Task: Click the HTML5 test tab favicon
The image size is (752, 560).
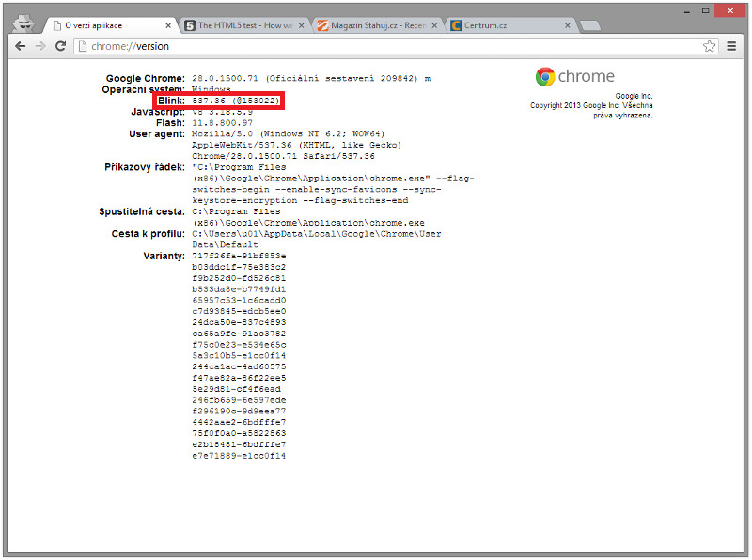Action: click(x=190, y=25)
